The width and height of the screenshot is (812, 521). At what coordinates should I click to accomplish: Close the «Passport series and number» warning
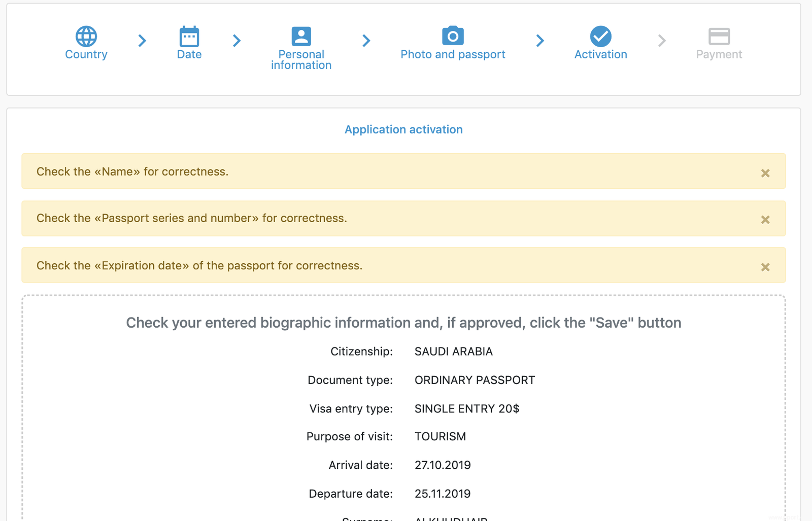pyautogui.click(x=765, y=220)
